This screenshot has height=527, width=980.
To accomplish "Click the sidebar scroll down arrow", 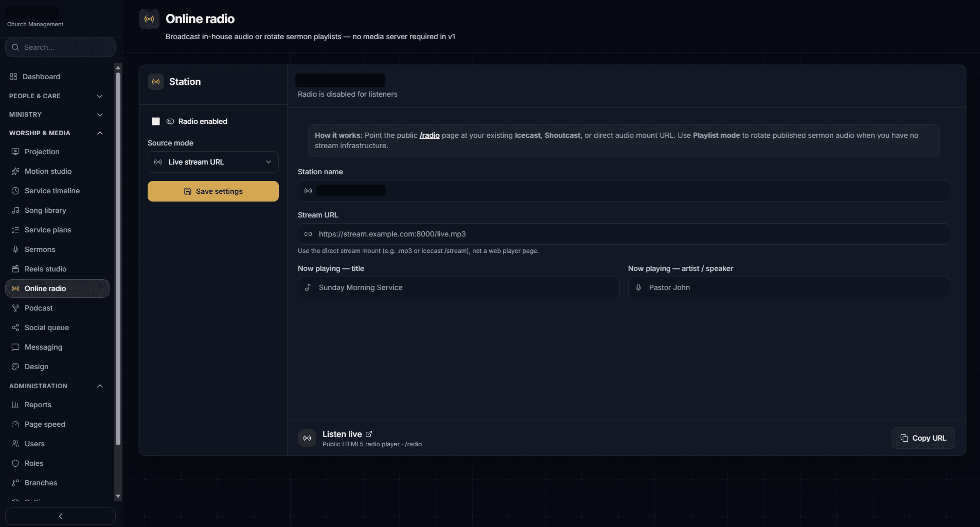I will coord(118,496).
